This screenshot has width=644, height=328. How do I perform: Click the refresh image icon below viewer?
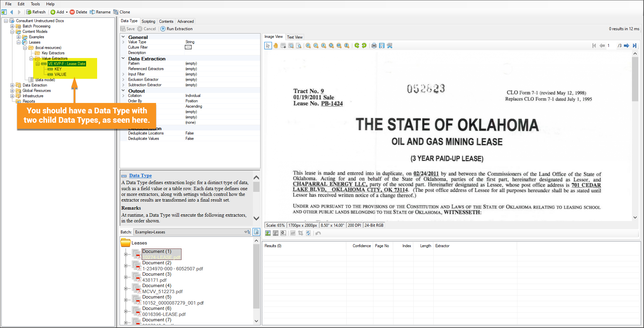(x=308, y=233)
